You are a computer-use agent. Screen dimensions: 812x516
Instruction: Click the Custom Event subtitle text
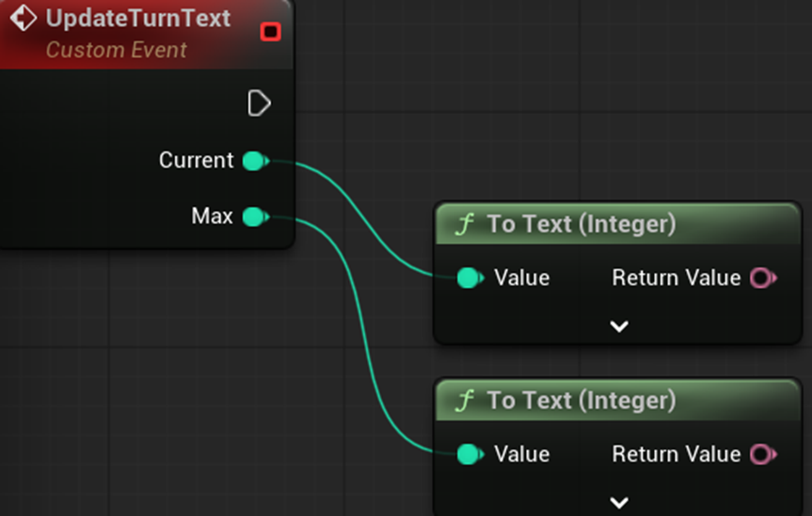tap(116, 50)
